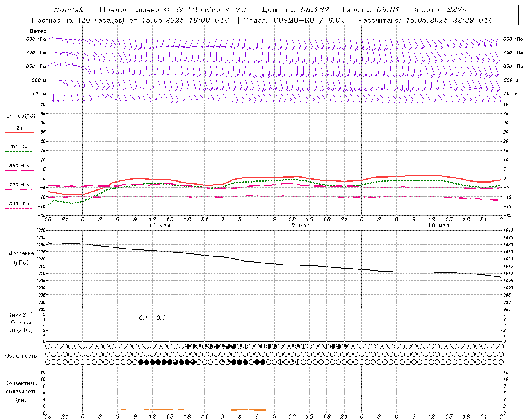
Task: Select the 850 гПа temperature legend entry
Action: pyautogui.click(x=19, y=166)
